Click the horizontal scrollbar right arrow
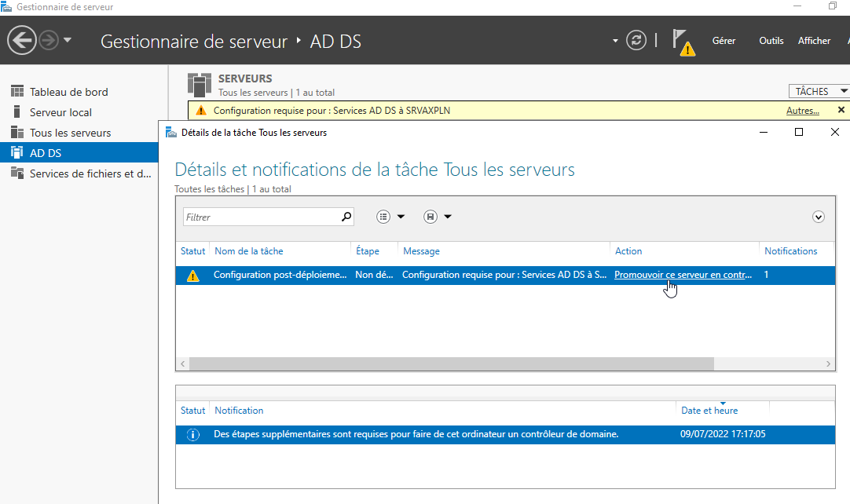Image resolution: width=850 pixels, height=504 pixels. pyautogui.click(x=828, y=363)
